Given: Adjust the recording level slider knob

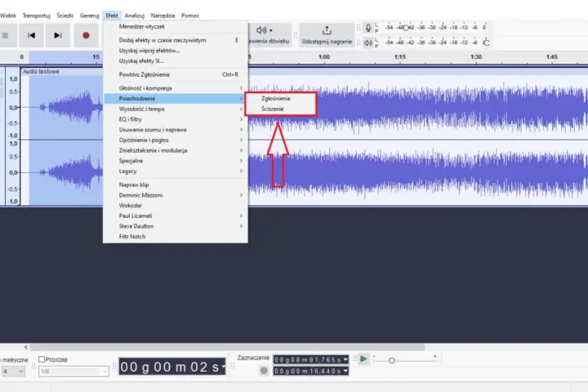Looking at the screenshot, I should [x=405, y=28].
